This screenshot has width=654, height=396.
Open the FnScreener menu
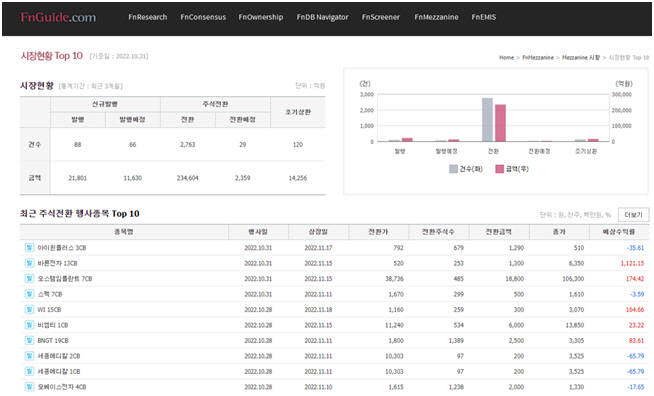tap(381, 17)
